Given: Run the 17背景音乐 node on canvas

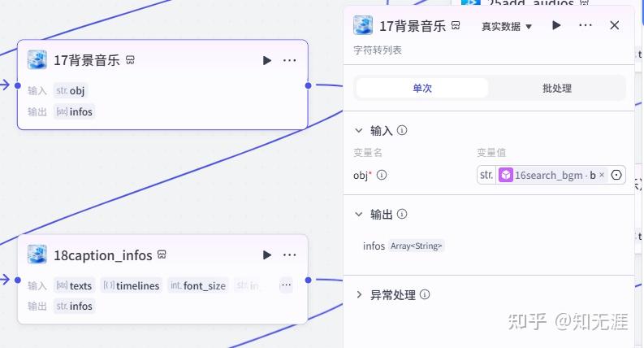Looking at the screenshot, I should click(x=267, y=60).
